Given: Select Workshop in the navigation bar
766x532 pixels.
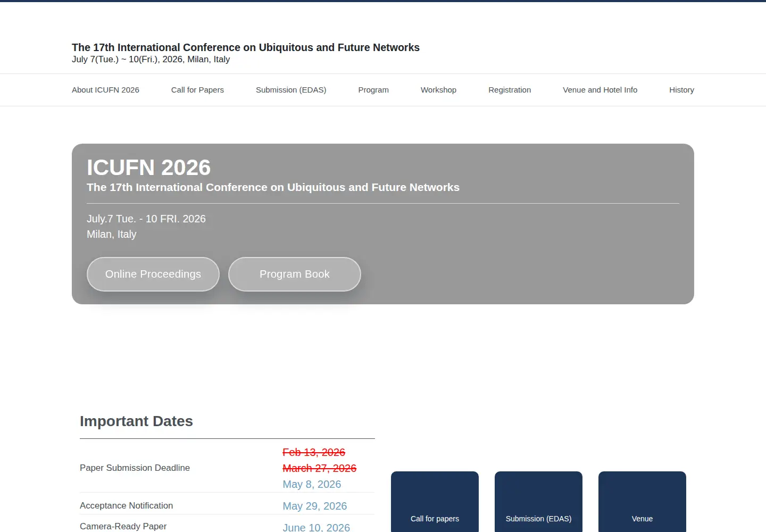Looking at the screenshot, I should (438, 90).
